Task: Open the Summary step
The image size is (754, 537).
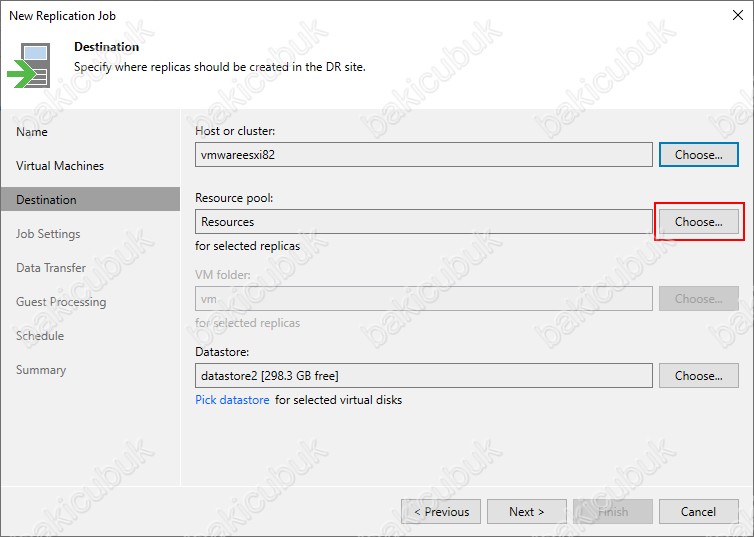Action: (x=41, y=370)
